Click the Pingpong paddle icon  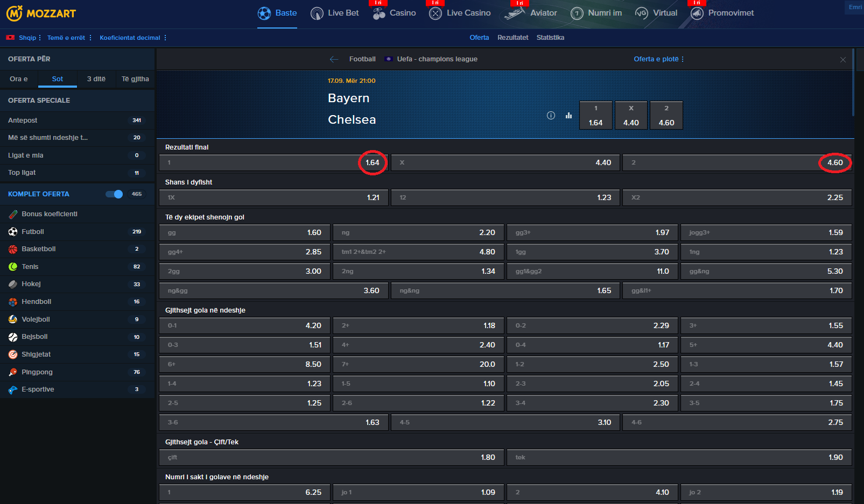pyautogui.click(x=13, y=372)
